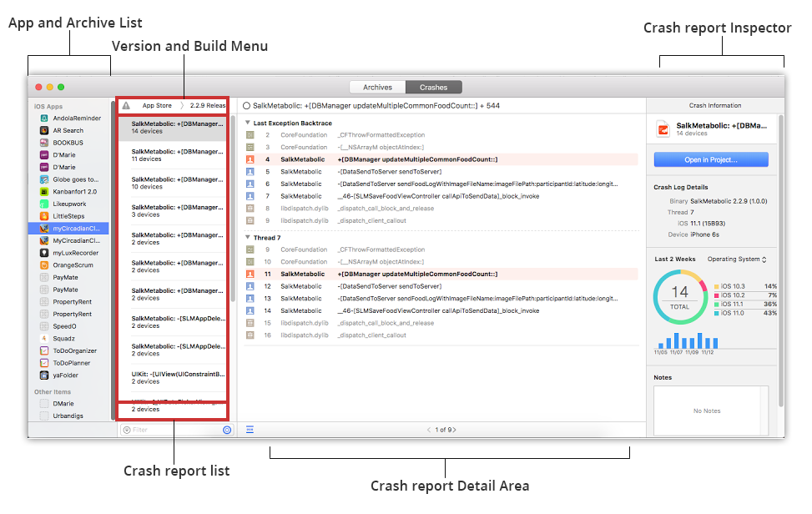812x514 pixels.
Task: Click the iOS 10.2 pink legend swatch
Action: [x=717, y=295]
